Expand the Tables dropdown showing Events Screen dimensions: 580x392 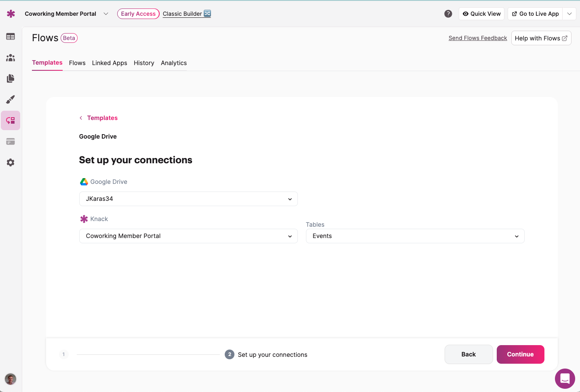[415, 236]
